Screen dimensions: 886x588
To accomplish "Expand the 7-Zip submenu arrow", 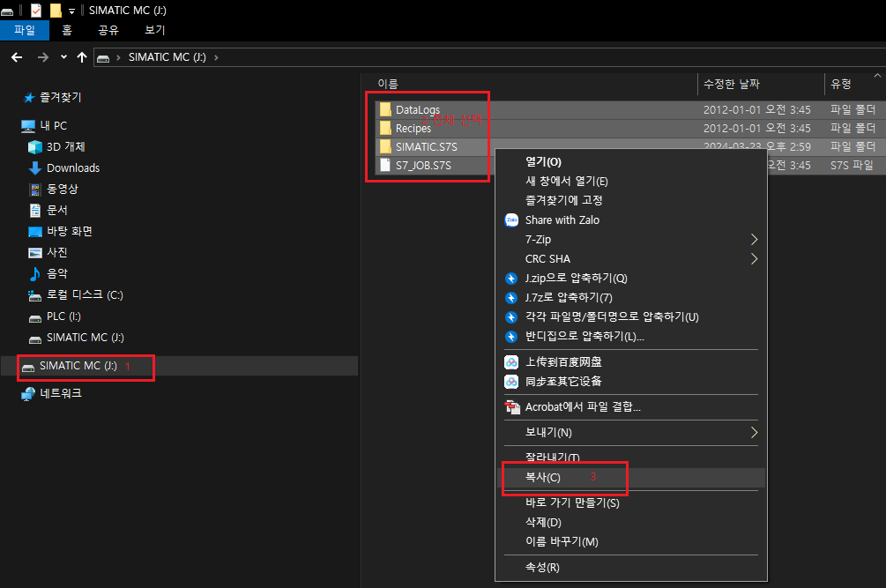I will pyautogui.click(x=754, y=240).
